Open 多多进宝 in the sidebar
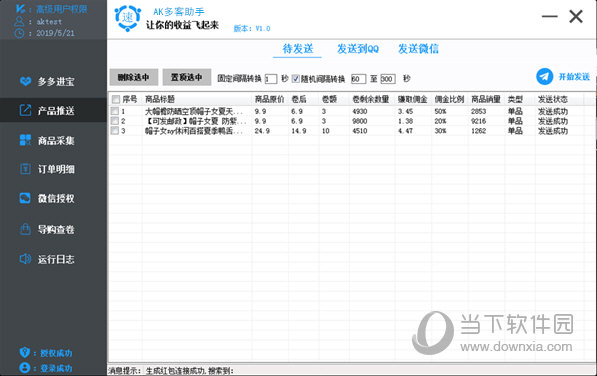The image size is (597, 376). point(53,81)
